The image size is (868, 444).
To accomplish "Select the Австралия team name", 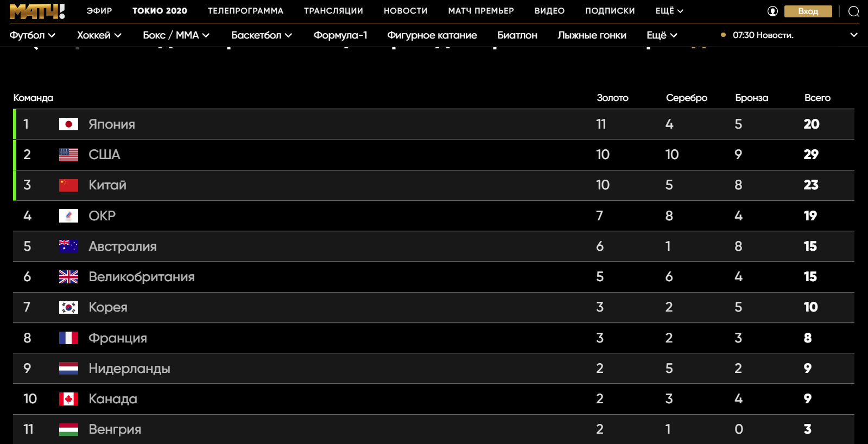I will [x=123, y=246].
